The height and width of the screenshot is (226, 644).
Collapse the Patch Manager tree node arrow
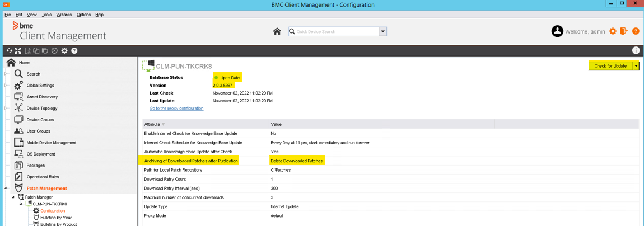[14, 197]
